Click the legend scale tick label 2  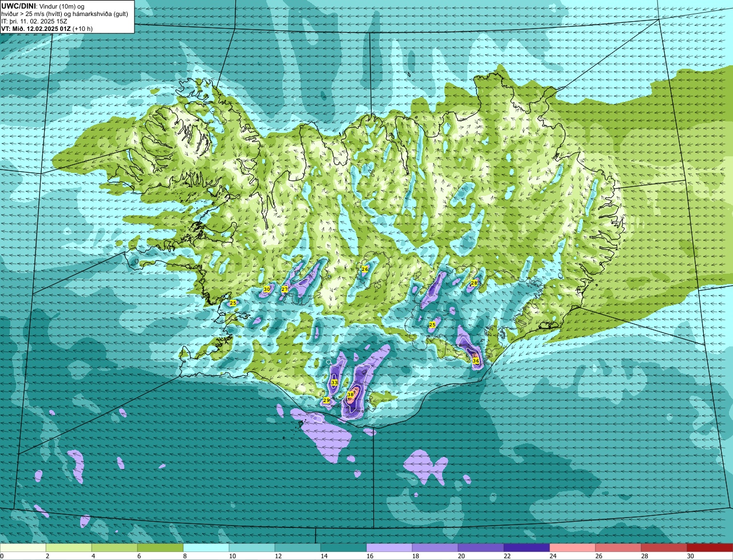pos(48,556)
